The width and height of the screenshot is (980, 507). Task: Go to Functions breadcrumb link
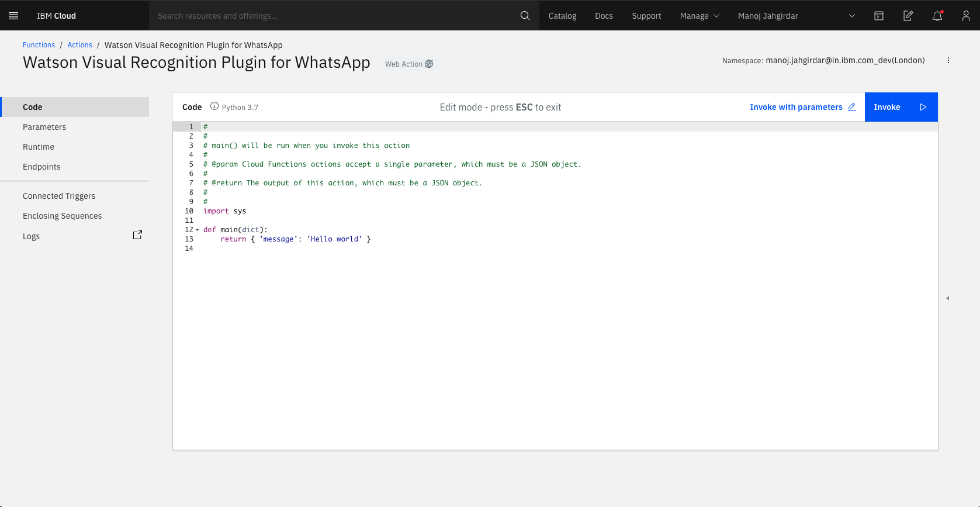(39, 45)
